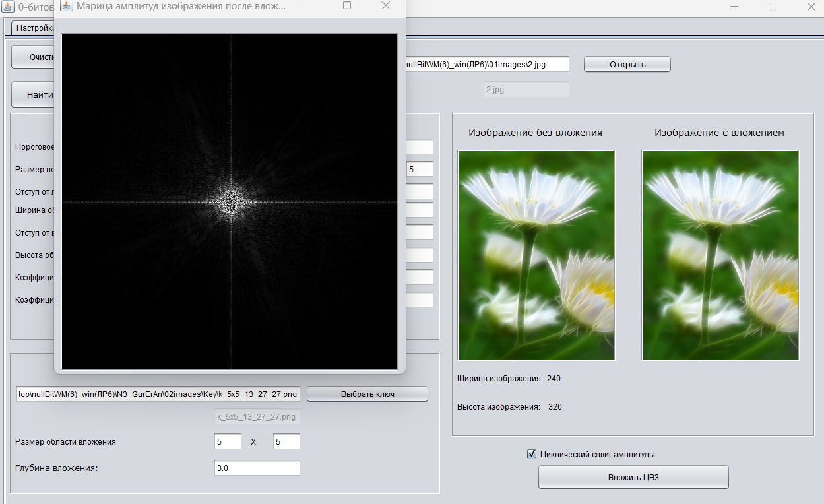Viewport: 824px width, 504px height.
Task: Click the disabled k_5x5_13_27_27.png field
Action: [x=257, y=417]
